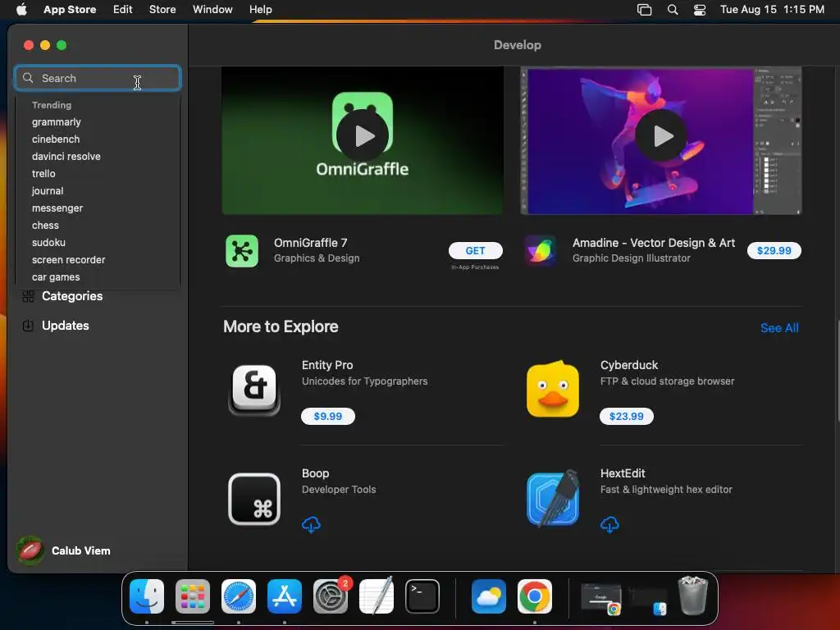Open Google Chrome from the Dock
Screen dimensions: 840x630
click(x=535, y=596)
